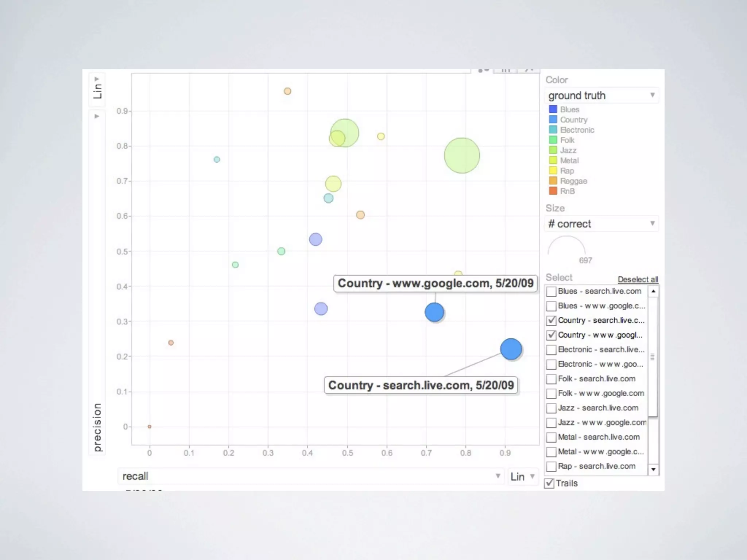The height and width of the screenshot is (560, 747).
Task: Check the Blues - search.live.com box
Action: (551, 291)
